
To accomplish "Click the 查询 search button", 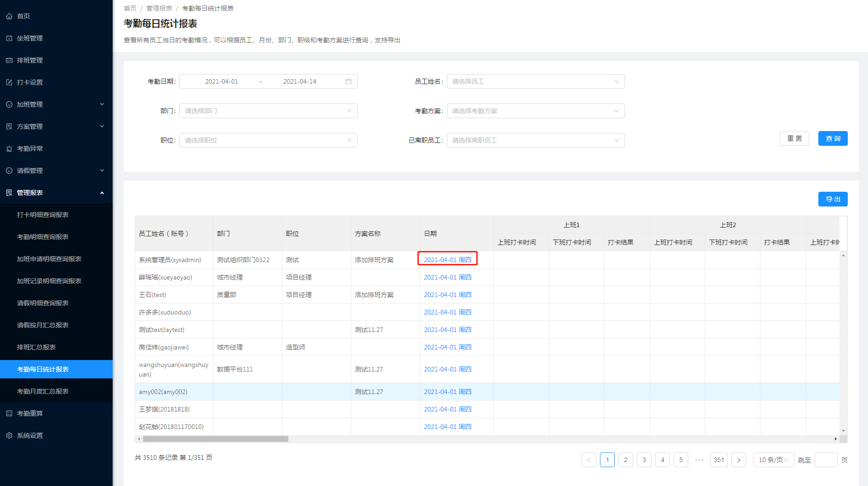I will coord(833,138).
